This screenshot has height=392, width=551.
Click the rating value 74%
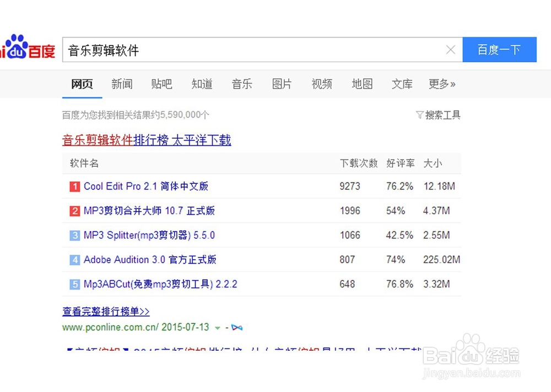(x=395, y=259)
